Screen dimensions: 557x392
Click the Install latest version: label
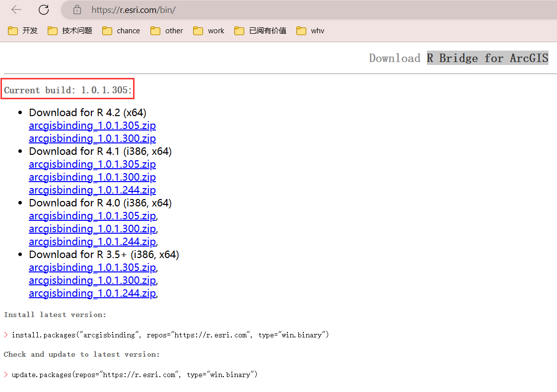tap(55, 315)
